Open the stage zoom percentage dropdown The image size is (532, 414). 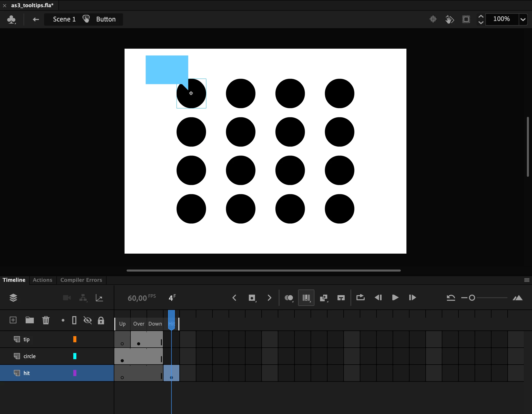click(523, 19)
